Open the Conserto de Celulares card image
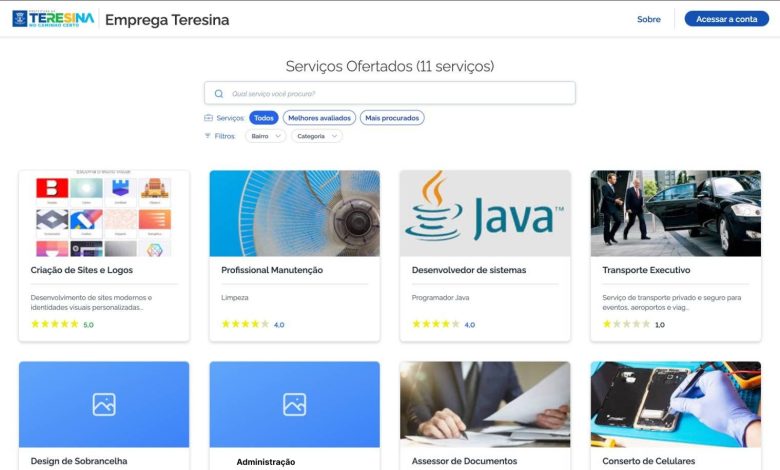Screen dimensions: 780x470 [676, 404]
